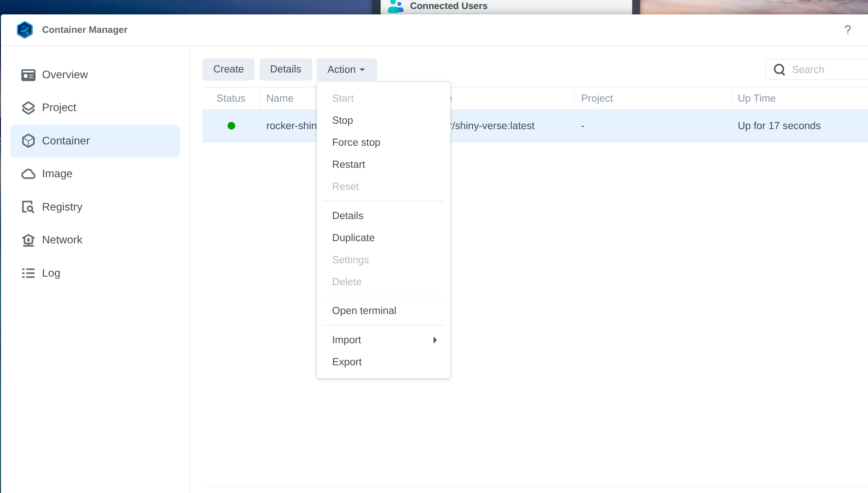Click the help question mark icon
The image size is (868, 493).
(x=847, y=30)
